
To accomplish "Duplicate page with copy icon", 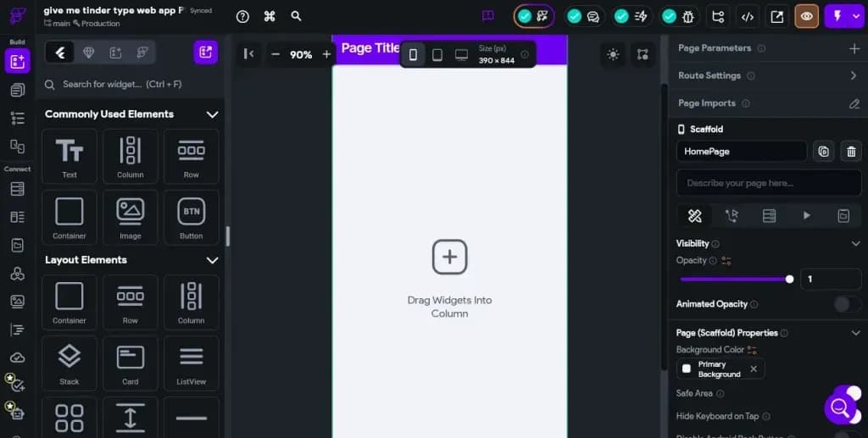I will 824,152.
